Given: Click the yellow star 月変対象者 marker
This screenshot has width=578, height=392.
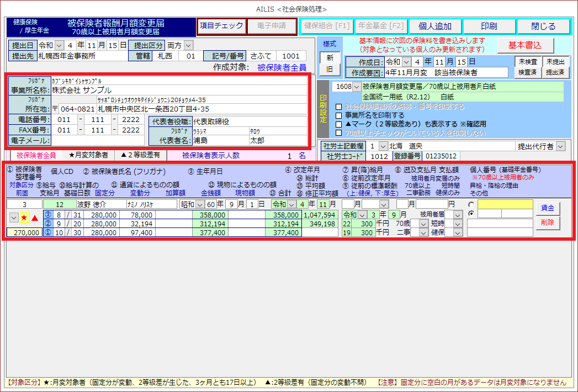Looking at the screenshot, I should [24, 218].
